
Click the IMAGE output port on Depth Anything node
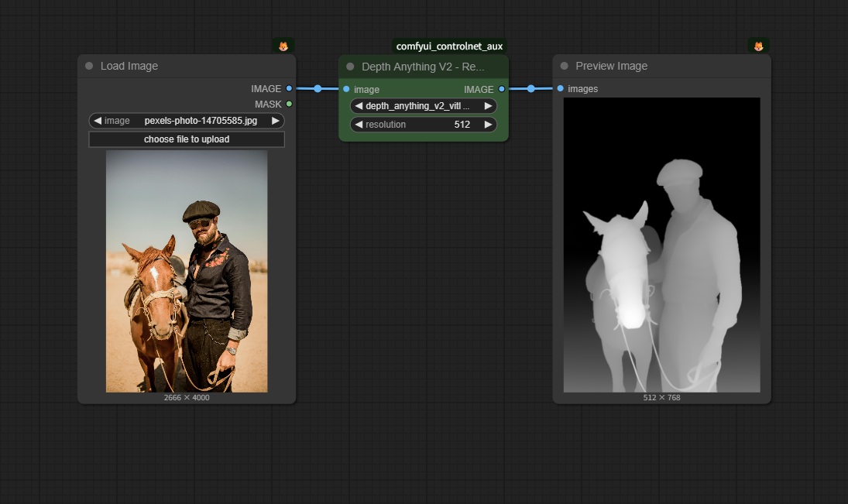point(502,89)
